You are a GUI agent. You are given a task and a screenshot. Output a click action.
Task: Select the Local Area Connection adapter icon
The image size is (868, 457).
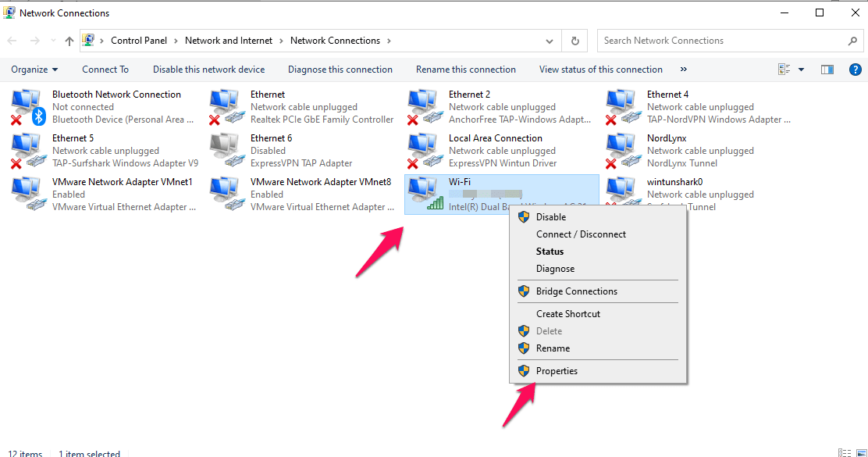(x=425, y=152)
